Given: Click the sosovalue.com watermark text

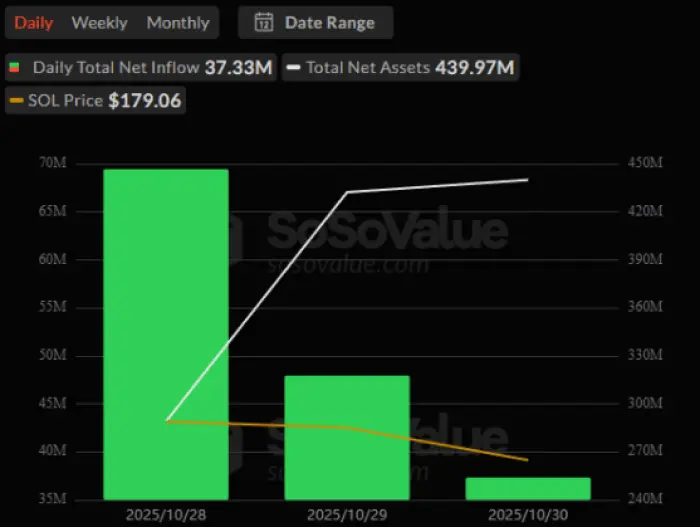Looking at the screenshot, I should pos(348,265).
